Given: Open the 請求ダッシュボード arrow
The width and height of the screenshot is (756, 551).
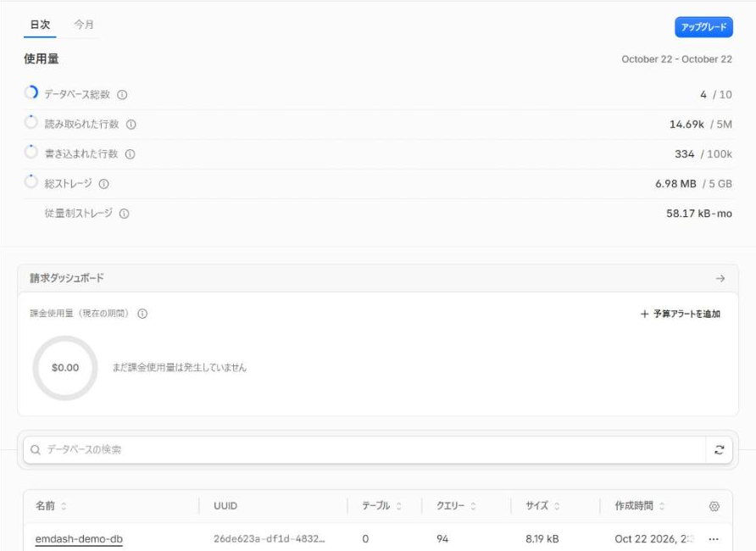Looking at the screenshot, I should (720, 279).
